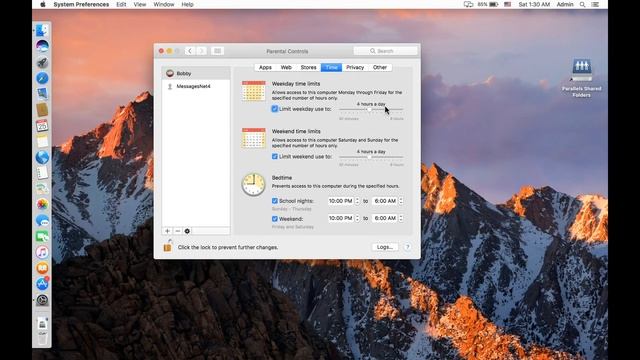
Task: Open iBooks orange icon in dock
Action: tap(42, 268)
